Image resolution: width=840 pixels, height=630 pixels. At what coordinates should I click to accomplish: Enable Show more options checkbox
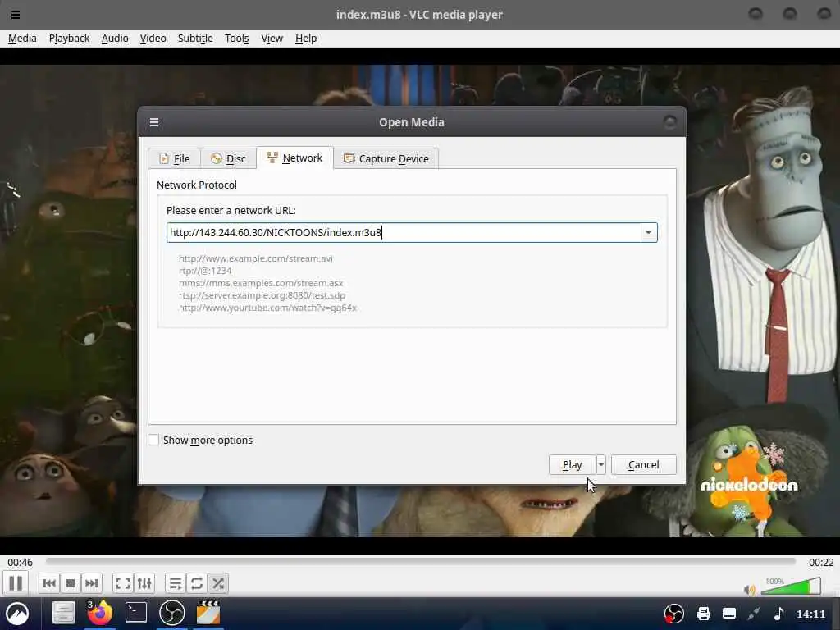(x=153, y=440)
